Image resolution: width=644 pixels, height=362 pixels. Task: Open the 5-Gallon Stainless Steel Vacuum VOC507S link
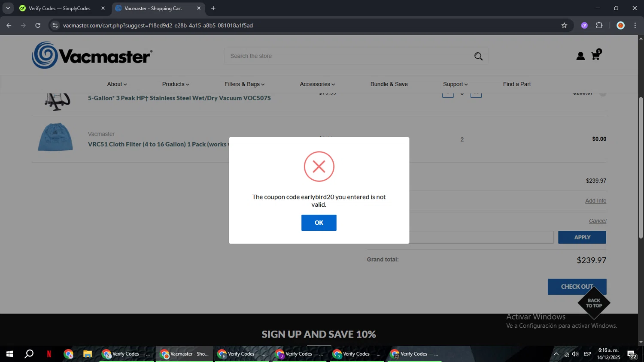(x=179, y=98)
